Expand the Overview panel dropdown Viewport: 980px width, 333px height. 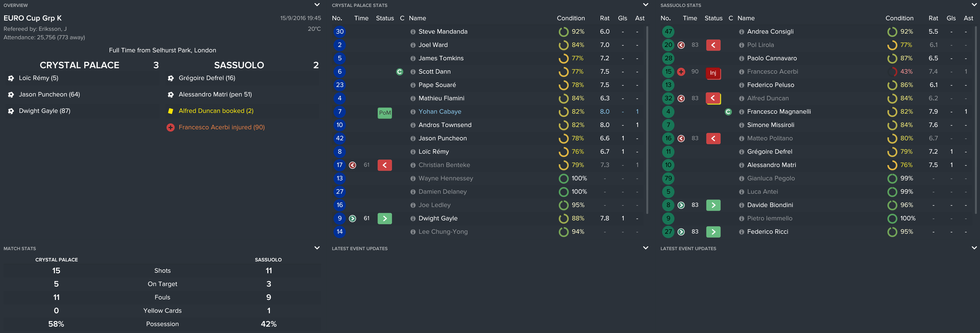317,5
